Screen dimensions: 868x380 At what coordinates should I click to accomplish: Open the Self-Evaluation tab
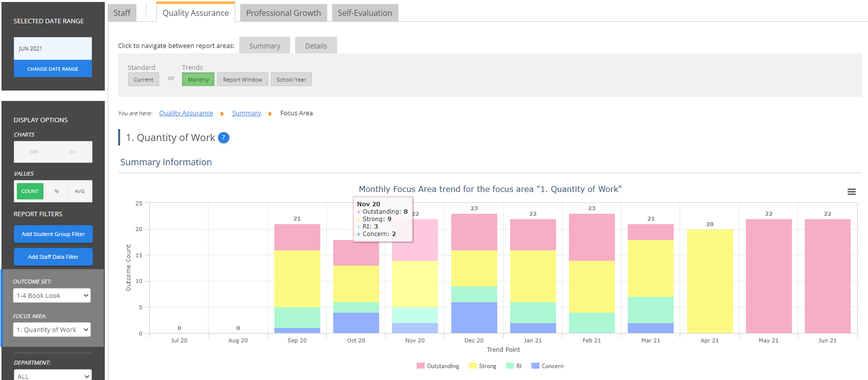click(365, 13)
